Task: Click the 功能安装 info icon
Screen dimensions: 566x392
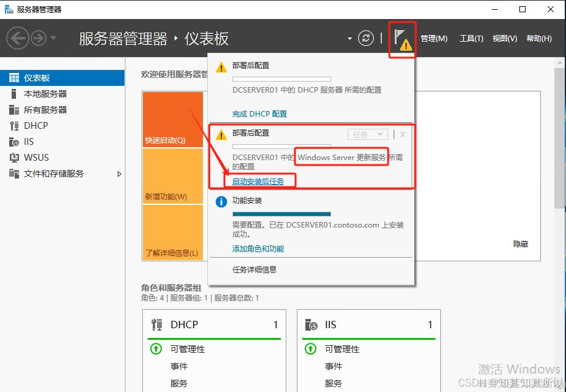Action: point(221,202)
